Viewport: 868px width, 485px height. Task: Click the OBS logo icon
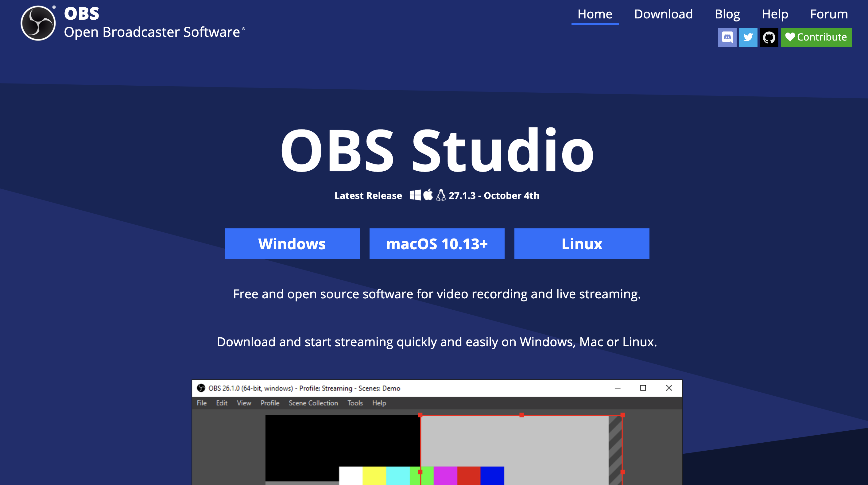[38, 23]
